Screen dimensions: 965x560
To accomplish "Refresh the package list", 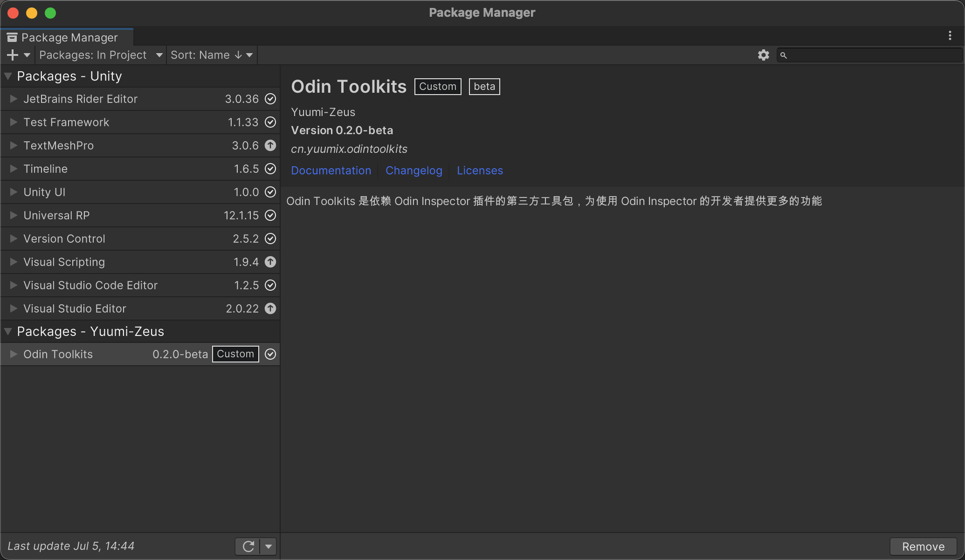I will [248, 546].
